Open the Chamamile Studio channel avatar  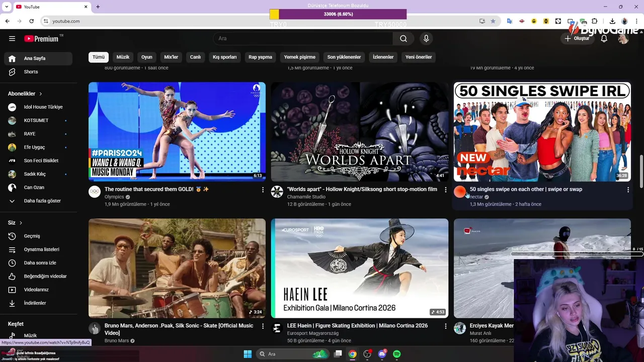point(277,192)
